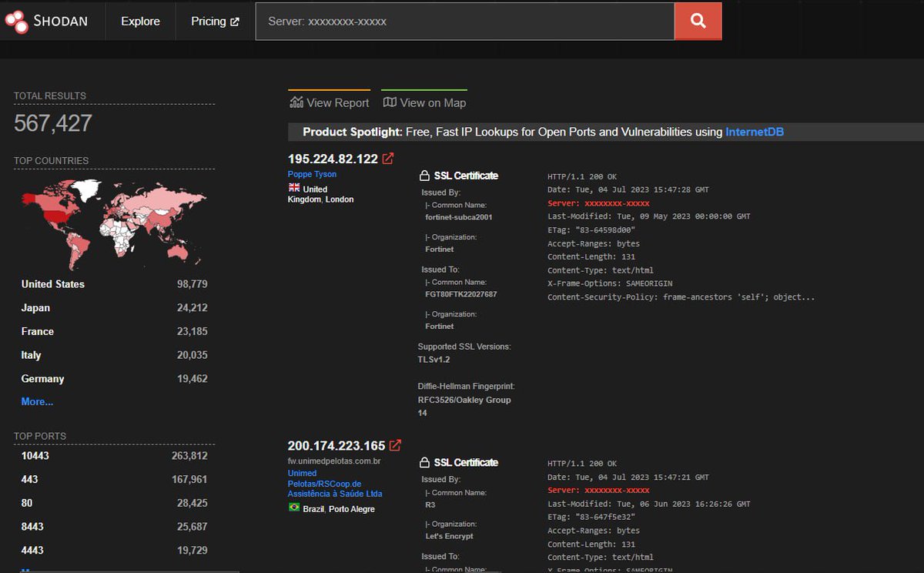The width and height of the screenshot is (924, 573).
Task: Click the padlock icon of second SSL Certificate
Action: (x=423, y=462)
